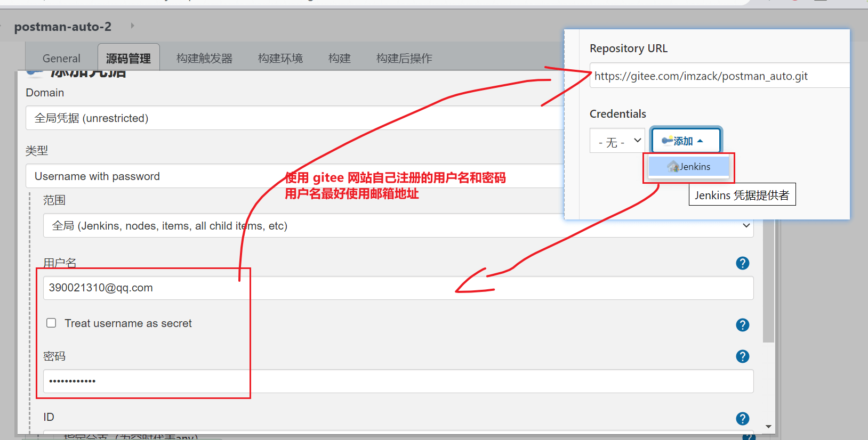Choose Jenkins credentials provider option
The height and width of the screenshot is (440, 868).
688,167
